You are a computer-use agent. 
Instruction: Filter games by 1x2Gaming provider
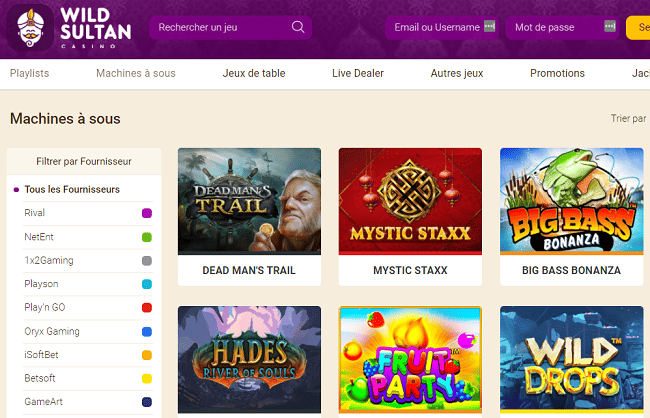click(x=88, y=260)
